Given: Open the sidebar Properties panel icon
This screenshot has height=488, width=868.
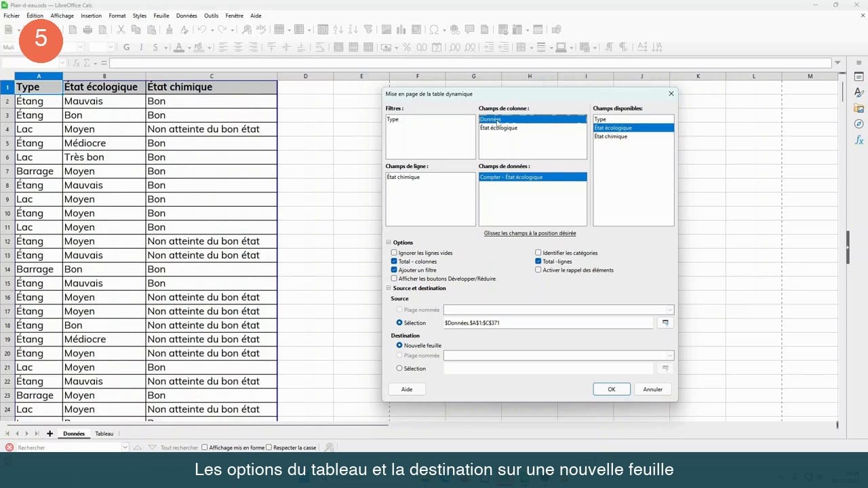Looking at the screenshot, I should (x=859, y=77).
